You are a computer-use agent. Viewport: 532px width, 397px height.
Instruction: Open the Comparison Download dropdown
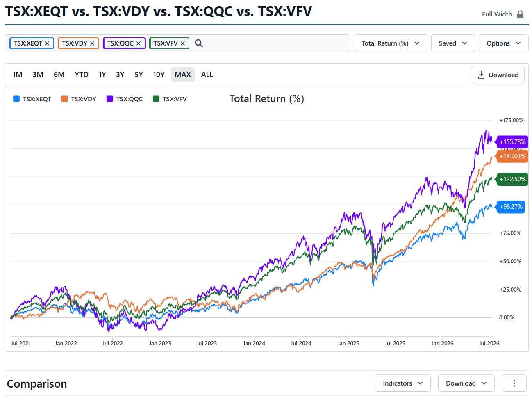[466, 383]
